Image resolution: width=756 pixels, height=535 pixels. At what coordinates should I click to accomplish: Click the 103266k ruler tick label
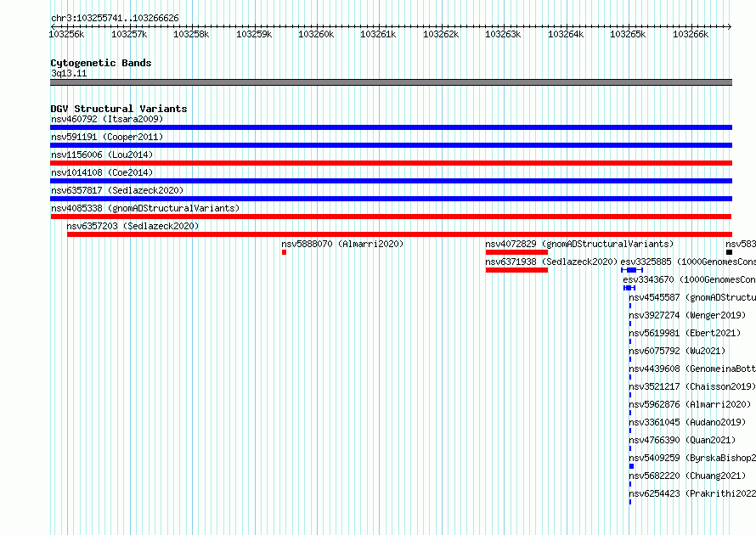[691, 34]
